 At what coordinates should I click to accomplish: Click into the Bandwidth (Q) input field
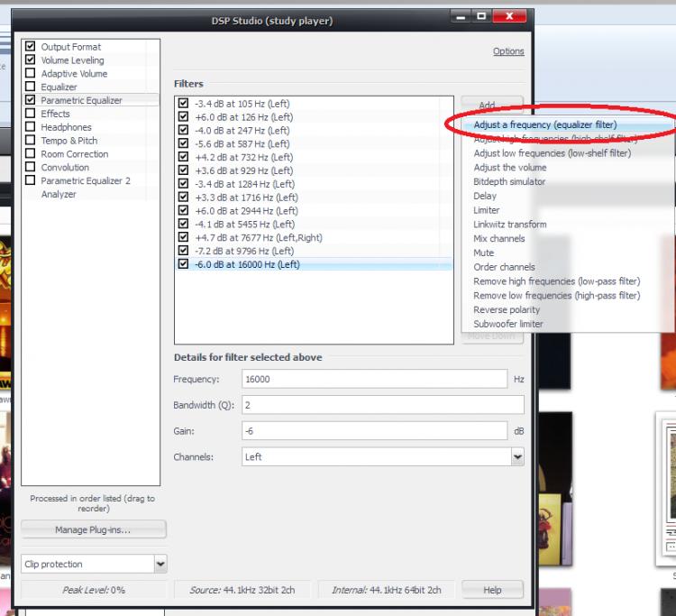(x=383, y=405)
